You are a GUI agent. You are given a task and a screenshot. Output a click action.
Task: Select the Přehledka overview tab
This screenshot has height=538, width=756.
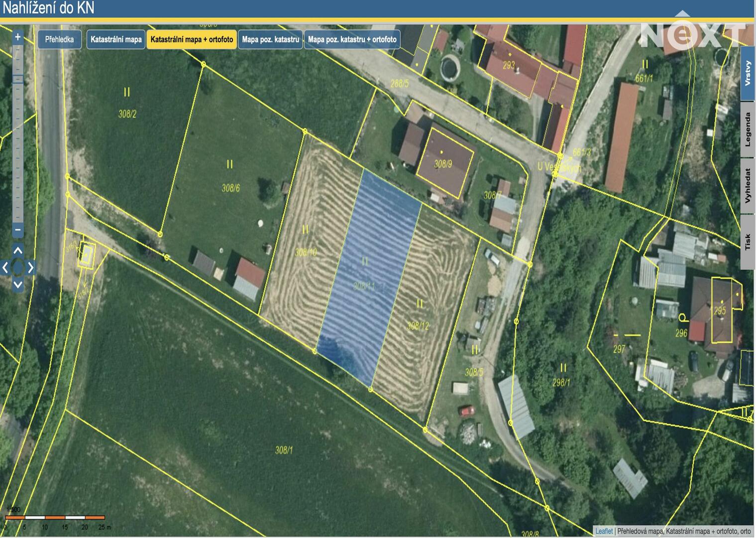tap(59, 39)
